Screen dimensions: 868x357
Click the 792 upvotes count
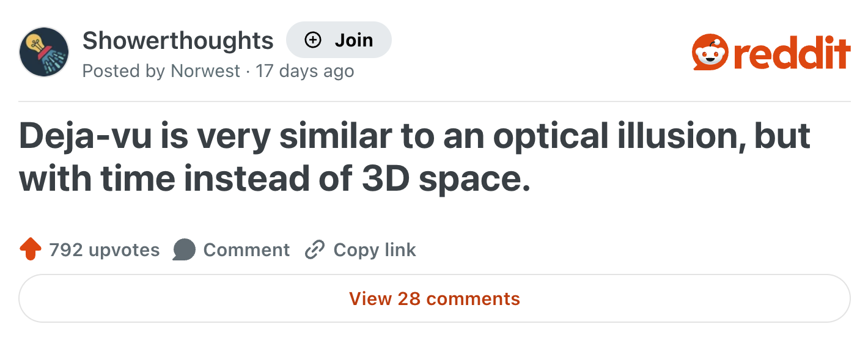coord(104,249)
